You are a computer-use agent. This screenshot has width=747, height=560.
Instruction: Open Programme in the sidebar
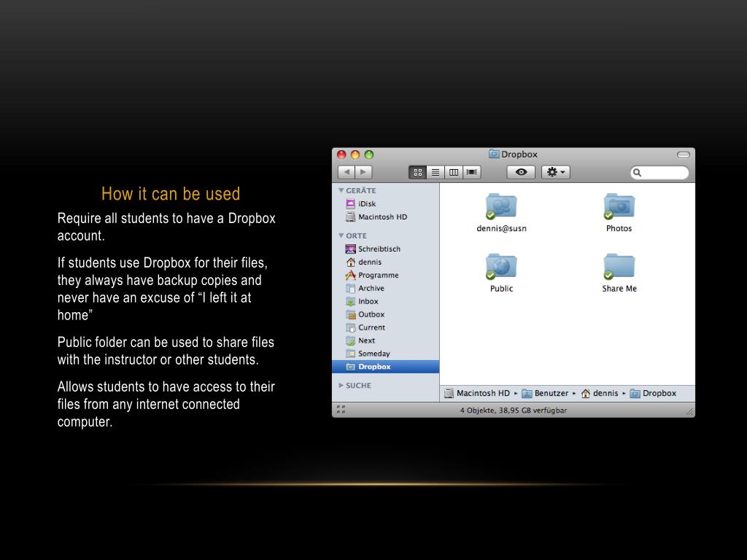coord(385,275)
